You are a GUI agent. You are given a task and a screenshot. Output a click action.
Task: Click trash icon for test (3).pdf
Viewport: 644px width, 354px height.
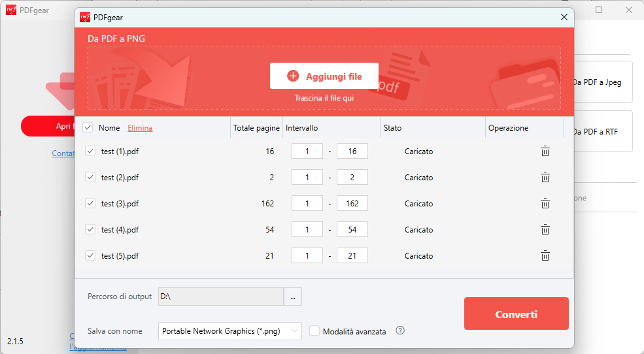(x=545, y=203)
